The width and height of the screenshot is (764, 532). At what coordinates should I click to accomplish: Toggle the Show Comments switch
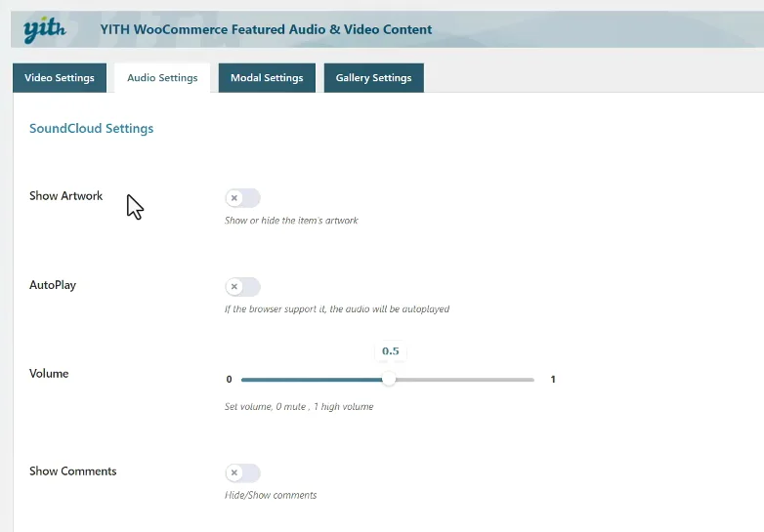242,472
